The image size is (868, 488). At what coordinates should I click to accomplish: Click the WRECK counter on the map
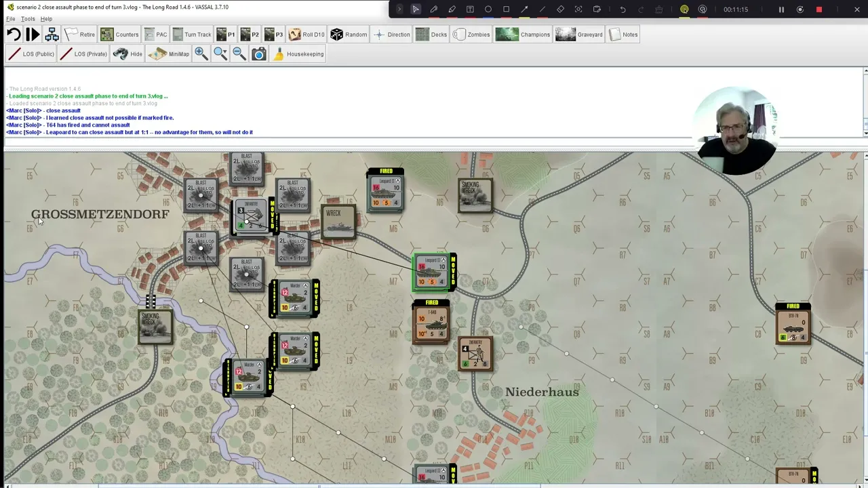(x=338, y=222)
